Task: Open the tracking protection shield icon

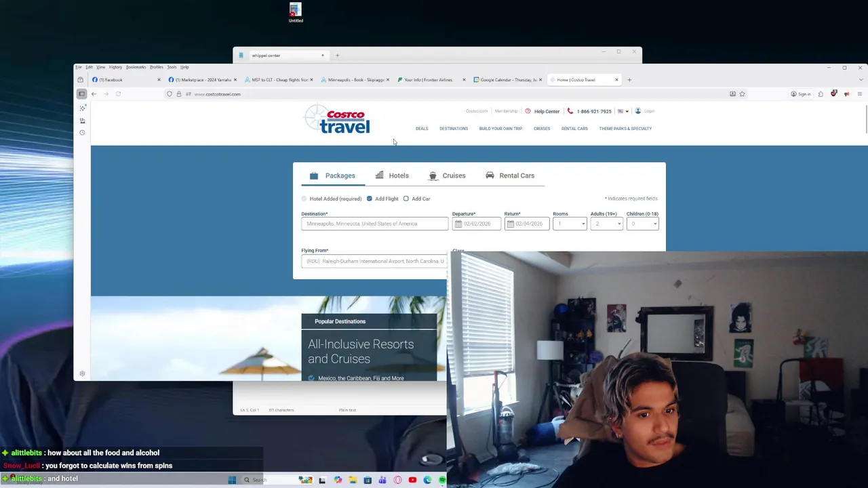Action: 170,94
